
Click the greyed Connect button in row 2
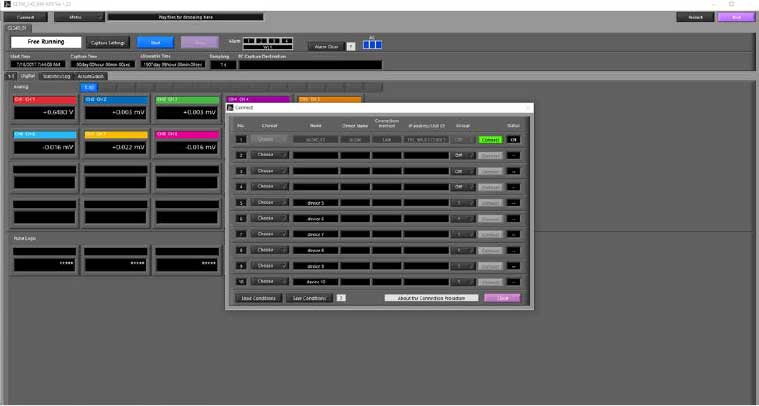click(490, 155)
